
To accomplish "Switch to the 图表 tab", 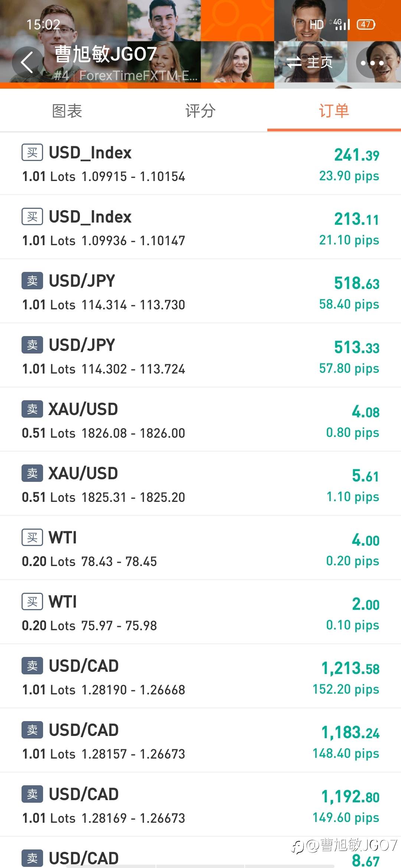I will (x=67, y=111).
